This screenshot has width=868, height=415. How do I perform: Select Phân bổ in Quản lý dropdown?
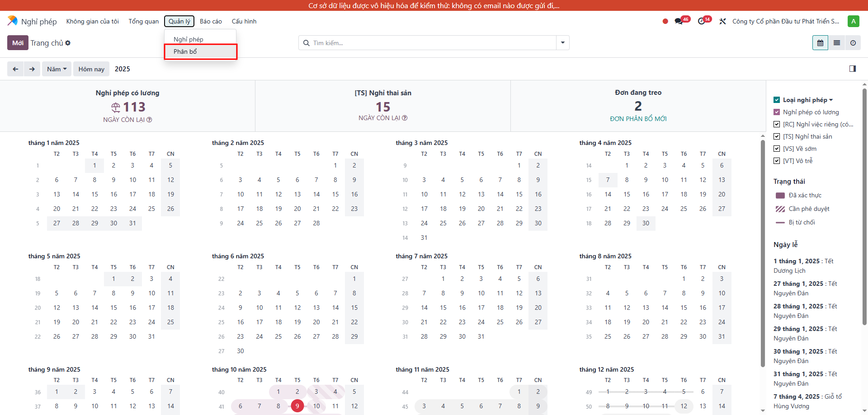pos(200,51)
